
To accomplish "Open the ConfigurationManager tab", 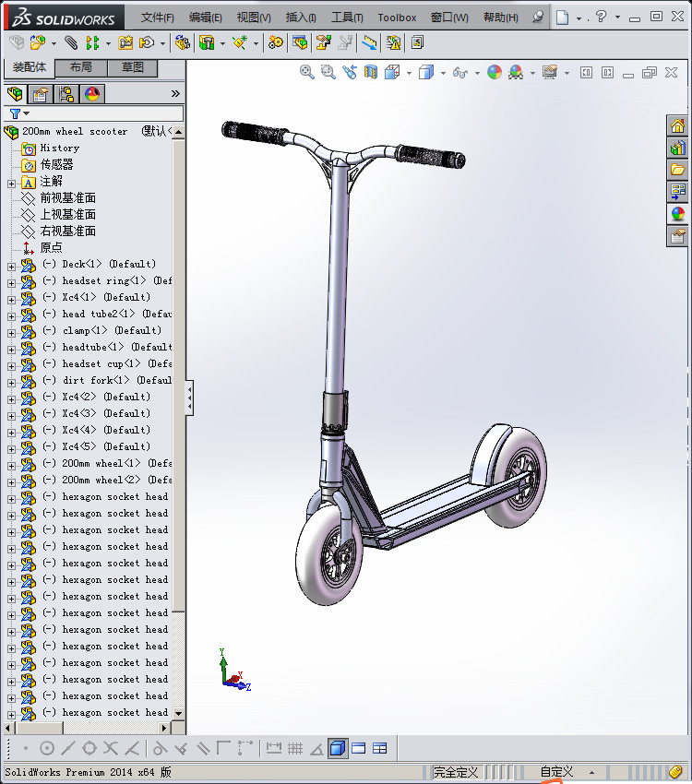I will point(66,93).
